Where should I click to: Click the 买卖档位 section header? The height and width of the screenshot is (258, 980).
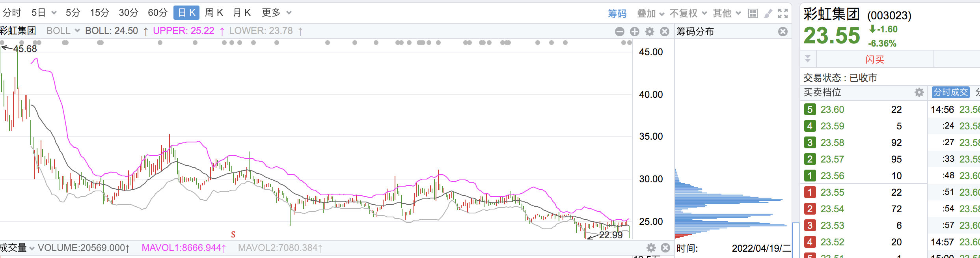coord(822,92)
